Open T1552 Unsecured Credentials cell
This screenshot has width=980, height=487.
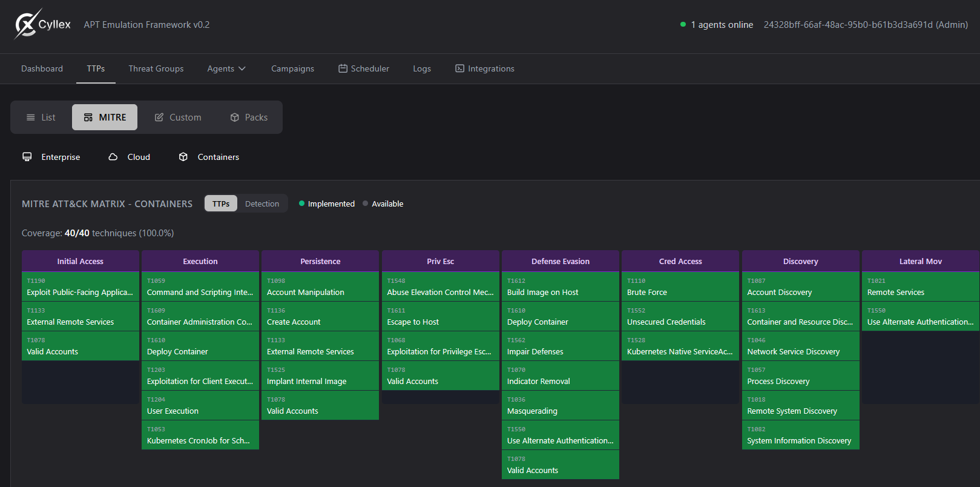click(x=680, y=316)
